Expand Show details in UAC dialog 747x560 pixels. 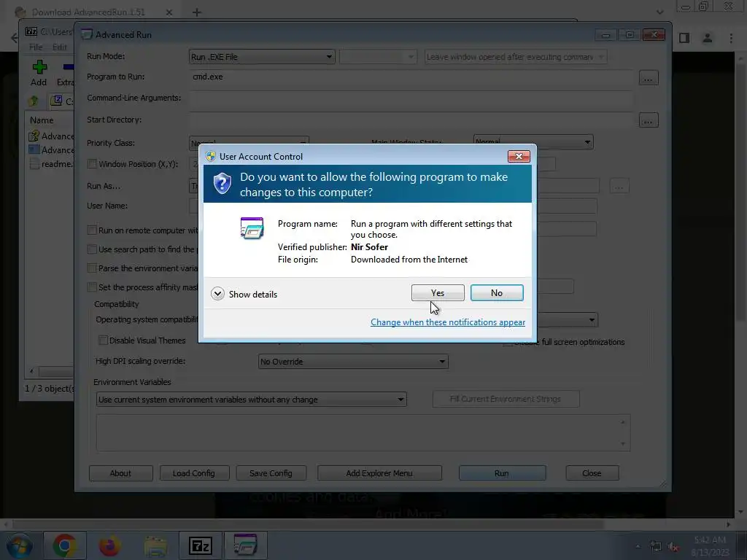[x=244, y=295]
